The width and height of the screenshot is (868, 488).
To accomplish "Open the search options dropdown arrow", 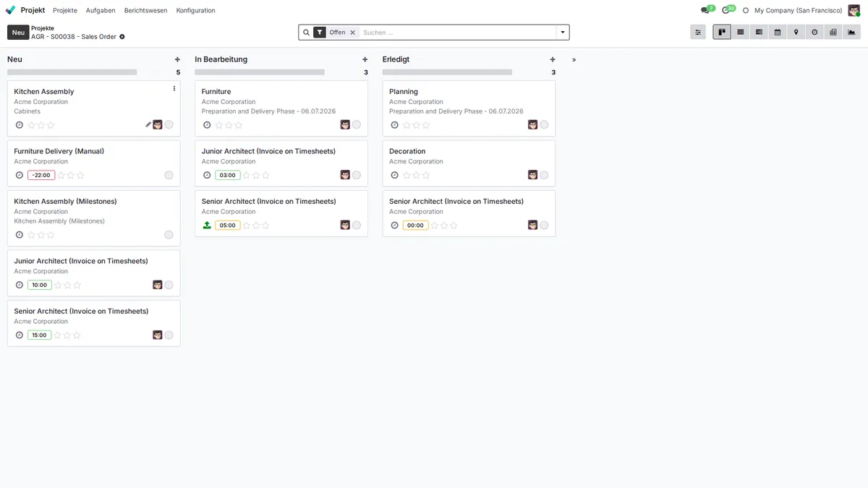I will [563, 33].
